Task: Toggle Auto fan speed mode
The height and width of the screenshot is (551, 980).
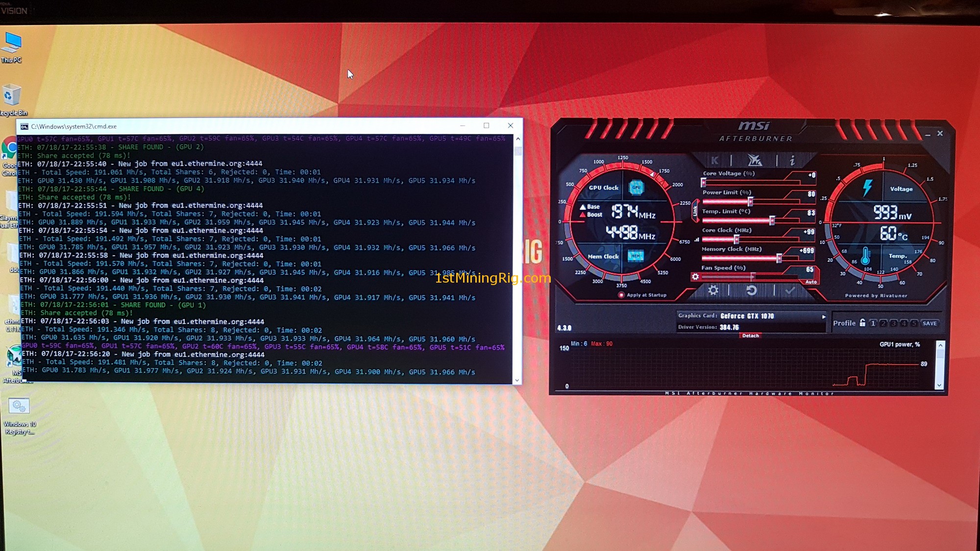Action: 811,282
